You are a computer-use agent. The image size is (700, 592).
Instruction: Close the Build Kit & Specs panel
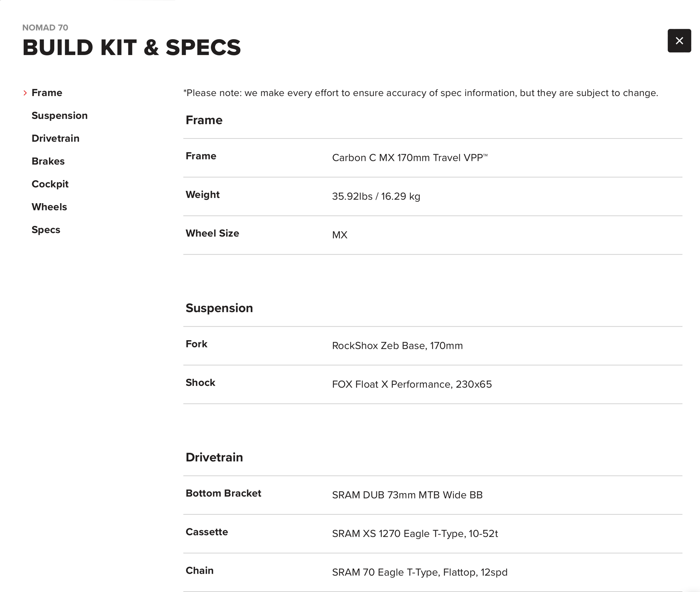point(679,41)
